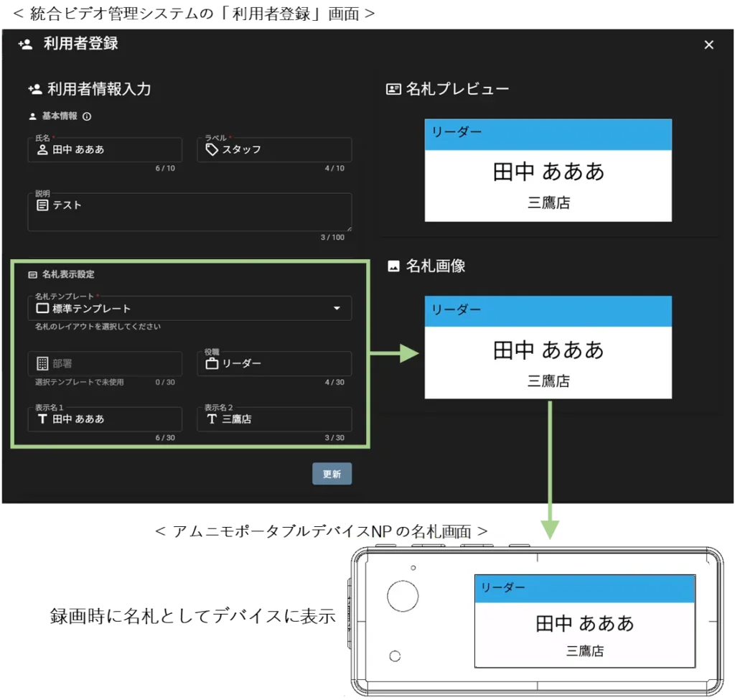This screenshot has width=735, height=700.
Task: Click the tag icon in ラベル field
Action: pyautogui.click(x=212, y=149)
